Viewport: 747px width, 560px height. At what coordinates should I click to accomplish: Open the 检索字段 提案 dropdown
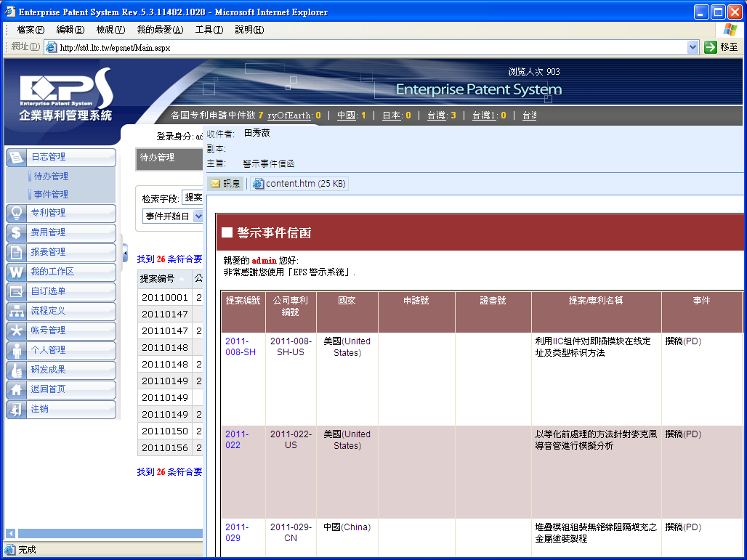tap(193, 197)
